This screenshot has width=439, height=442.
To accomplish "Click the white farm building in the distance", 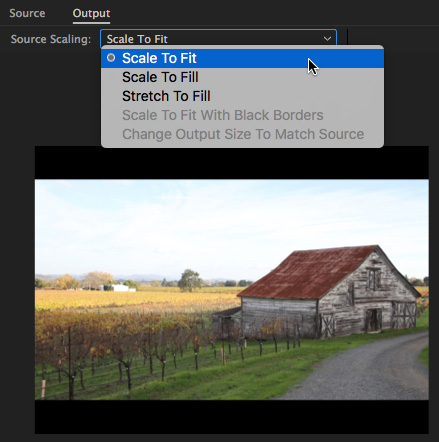I will pyautogui.click(x=117, y=288).
